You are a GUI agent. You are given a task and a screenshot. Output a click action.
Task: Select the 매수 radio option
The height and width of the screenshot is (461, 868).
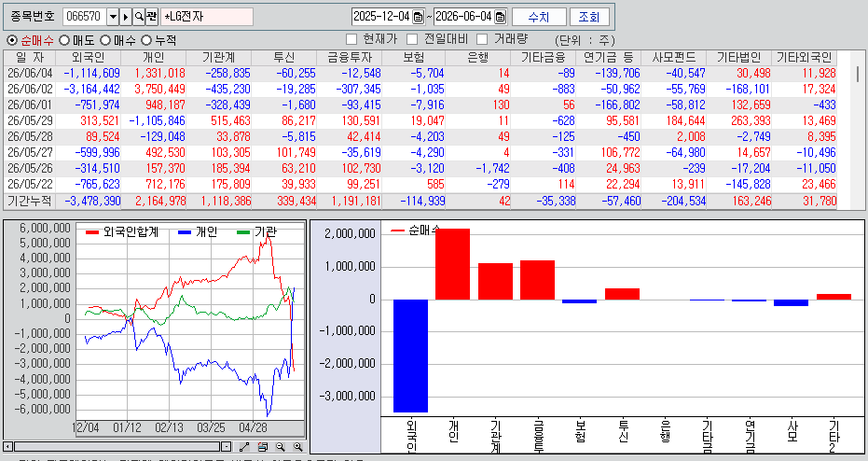point(105,40)
